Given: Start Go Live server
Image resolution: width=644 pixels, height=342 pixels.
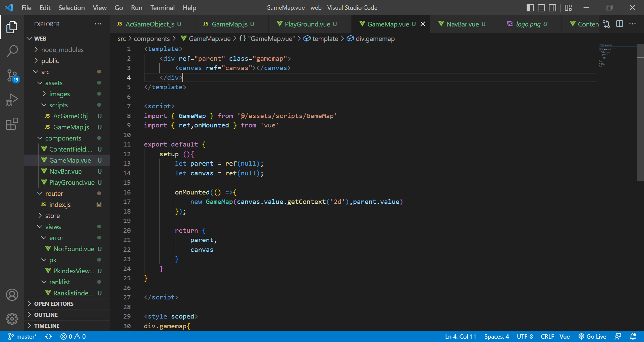Looking at the screenshot, I should pos(592,336).
